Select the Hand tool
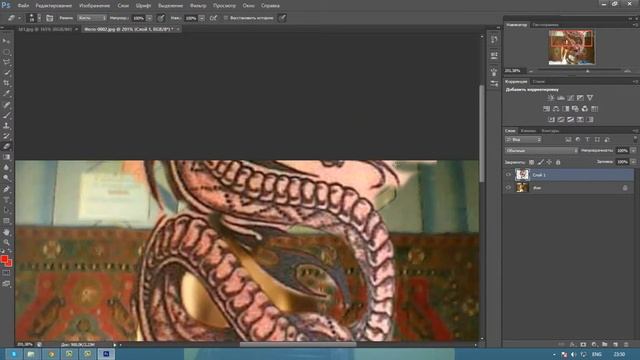The image size is (640, 360). 6,232
